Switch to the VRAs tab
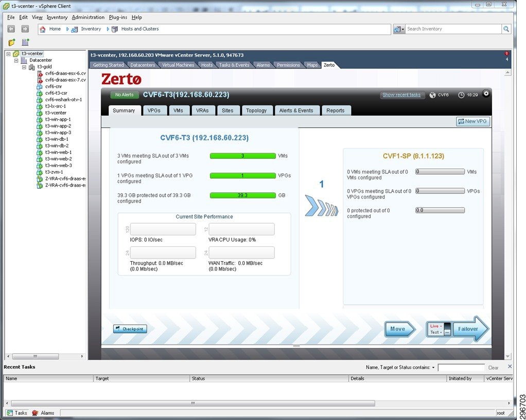 click(202, 111)
